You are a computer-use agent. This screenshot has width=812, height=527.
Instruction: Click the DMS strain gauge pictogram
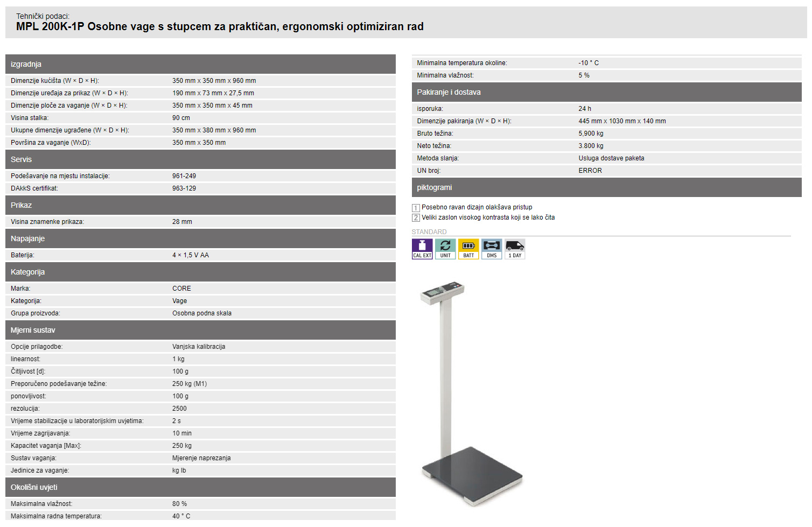pos(492,249)
